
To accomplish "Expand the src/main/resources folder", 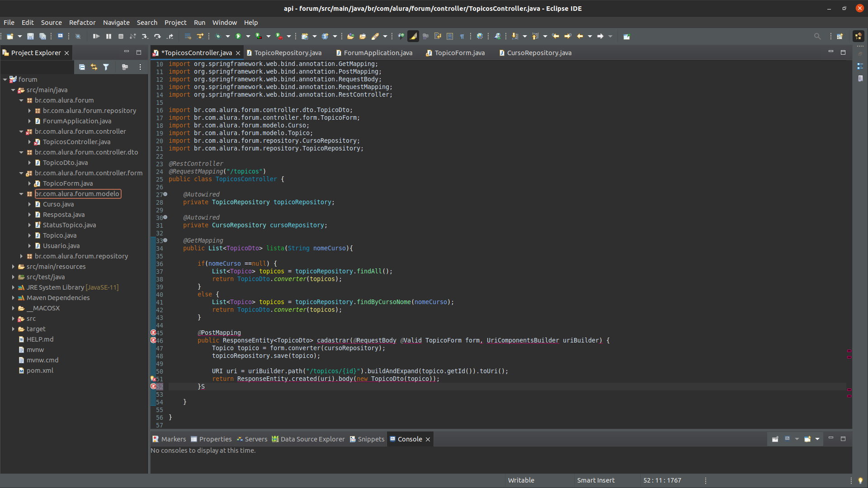I will coord(13,267).
